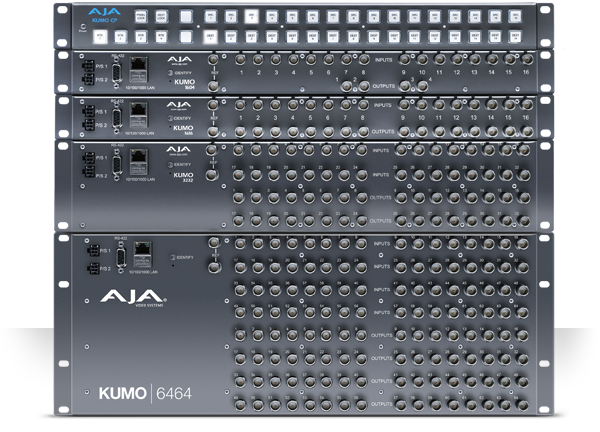The height and width of the screenshot is (432, 600).
Task: Choose SRC 2 on the control panel
Action: coord(231,16)
